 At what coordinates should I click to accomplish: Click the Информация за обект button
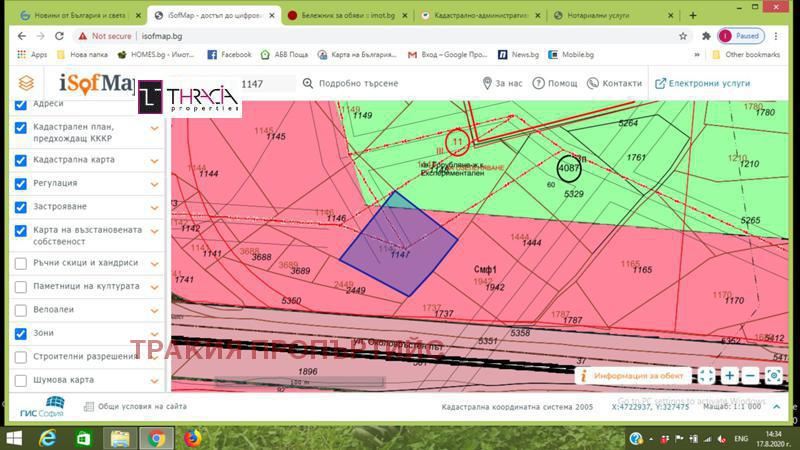pos(633,376)
